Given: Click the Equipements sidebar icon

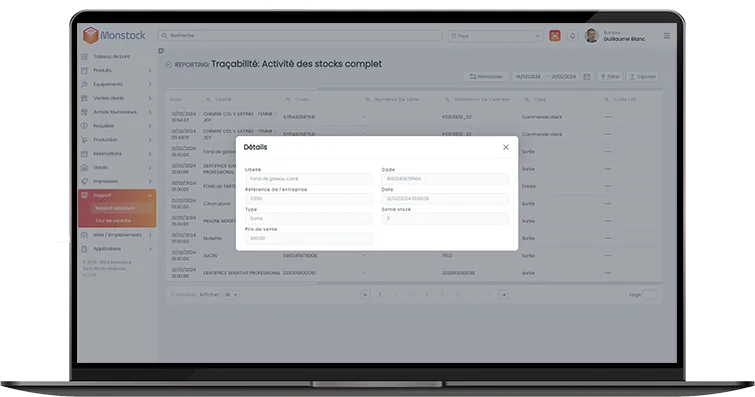Looking at the screenshot, I should point(84,84).
